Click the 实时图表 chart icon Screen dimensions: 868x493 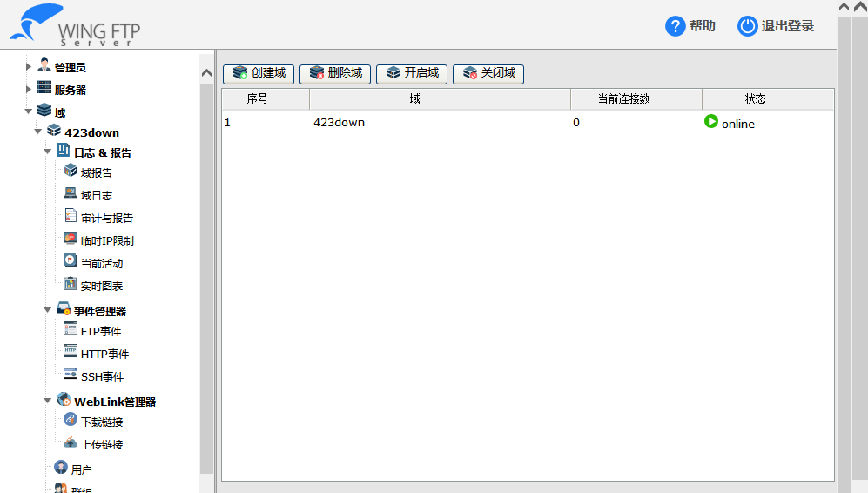coord(71,284)
